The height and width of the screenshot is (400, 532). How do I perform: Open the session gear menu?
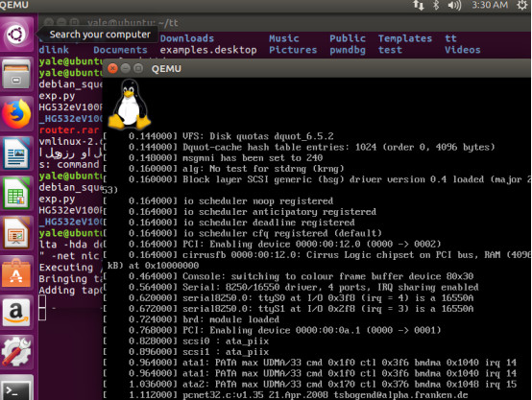point(522,5)
